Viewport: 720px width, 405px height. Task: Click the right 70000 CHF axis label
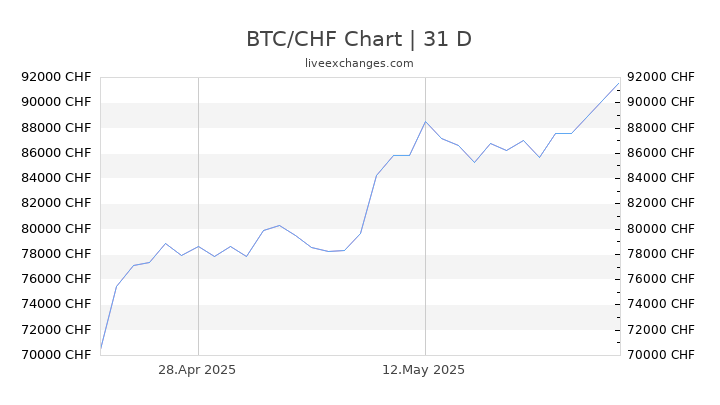point(661,355)
